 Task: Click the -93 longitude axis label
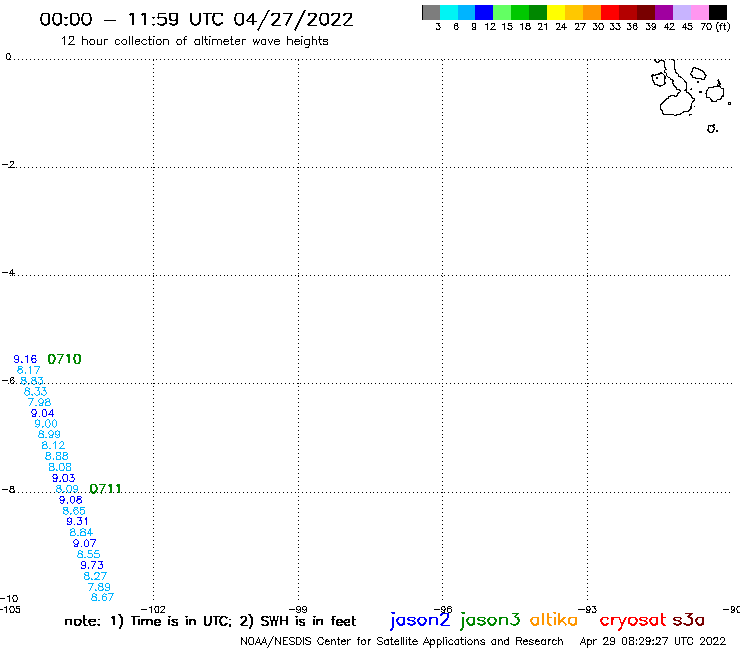click(x=588, y=609)
